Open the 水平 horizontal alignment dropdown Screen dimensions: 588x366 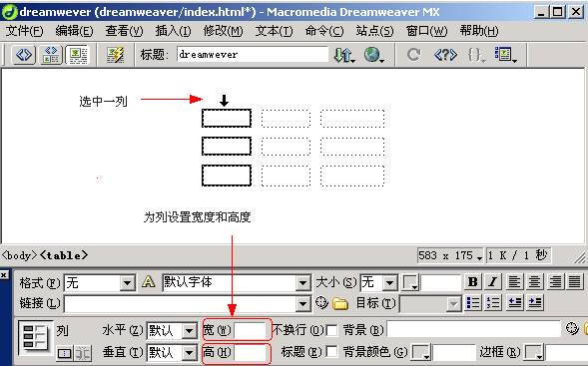(189, 331)
